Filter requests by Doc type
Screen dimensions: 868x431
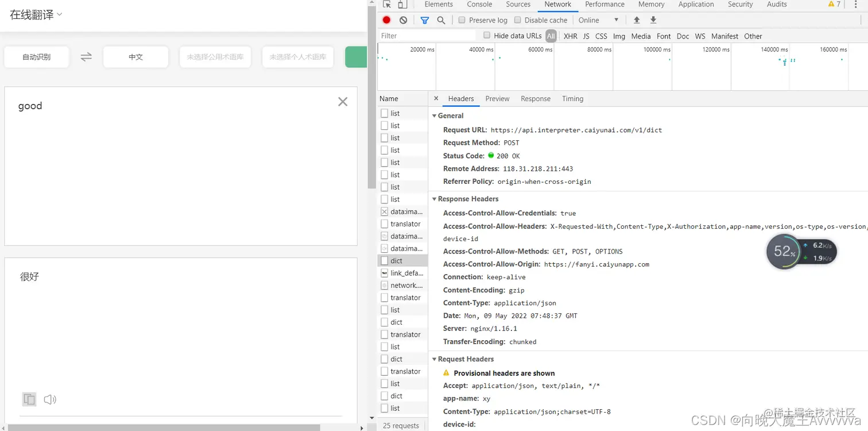[x=683, y=36]
